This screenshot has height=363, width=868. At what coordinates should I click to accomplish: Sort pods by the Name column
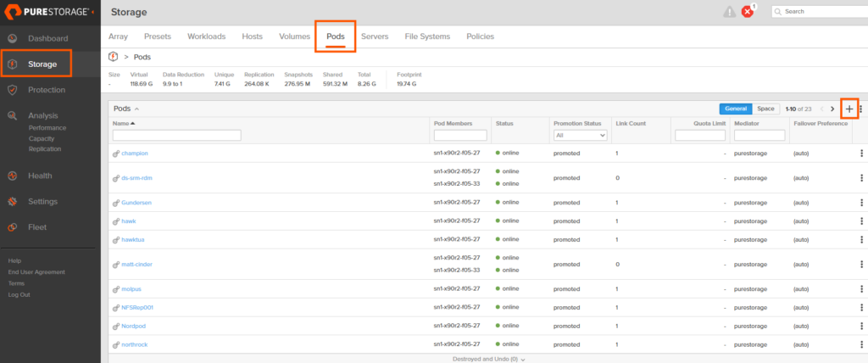[x=125, y=124]
